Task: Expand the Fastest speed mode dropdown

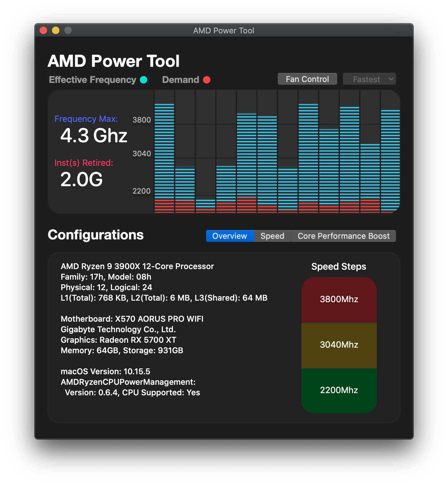Action: tap(369, 79)
